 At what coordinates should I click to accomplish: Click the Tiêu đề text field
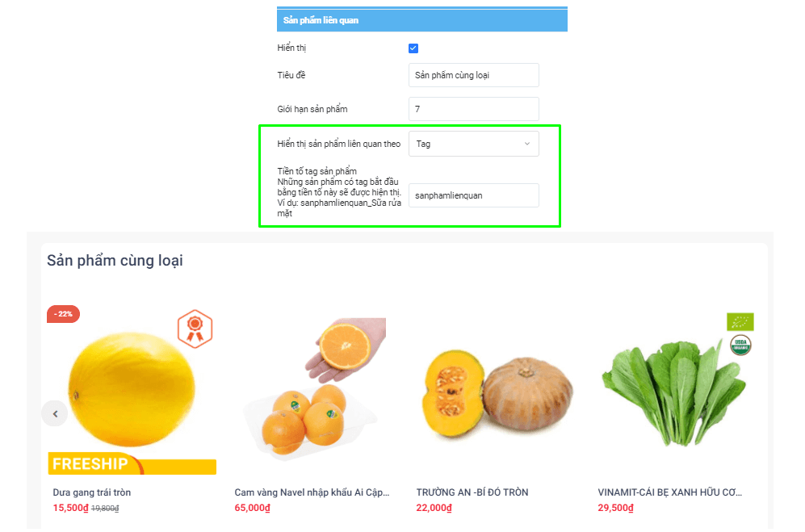tap(474, 75)
